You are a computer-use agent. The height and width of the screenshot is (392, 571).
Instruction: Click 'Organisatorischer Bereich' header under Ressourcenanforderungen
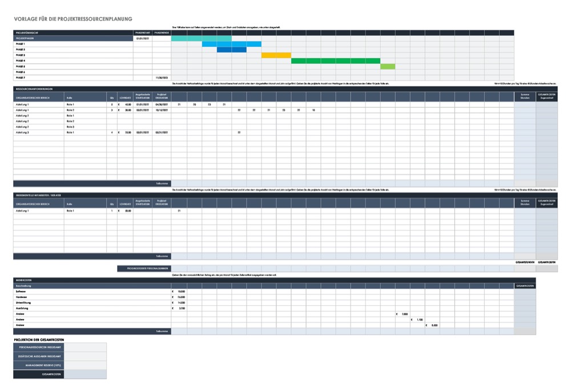(x=39, y=97)
